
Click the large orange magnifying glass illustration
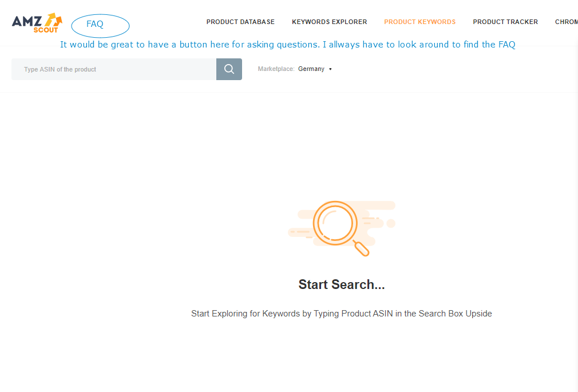[x=335, y=222]
